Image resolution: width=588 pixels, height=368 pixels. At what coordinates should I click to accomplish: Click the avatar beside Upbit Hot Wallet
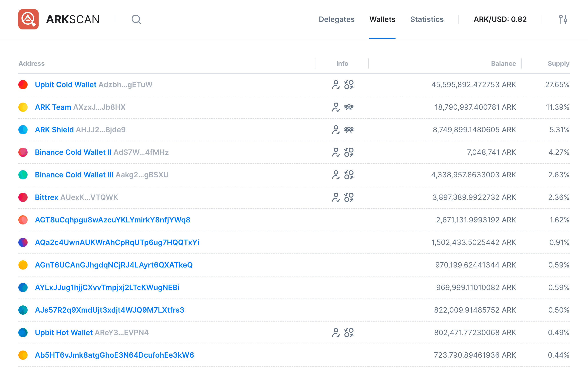click(x=23, y=333)
